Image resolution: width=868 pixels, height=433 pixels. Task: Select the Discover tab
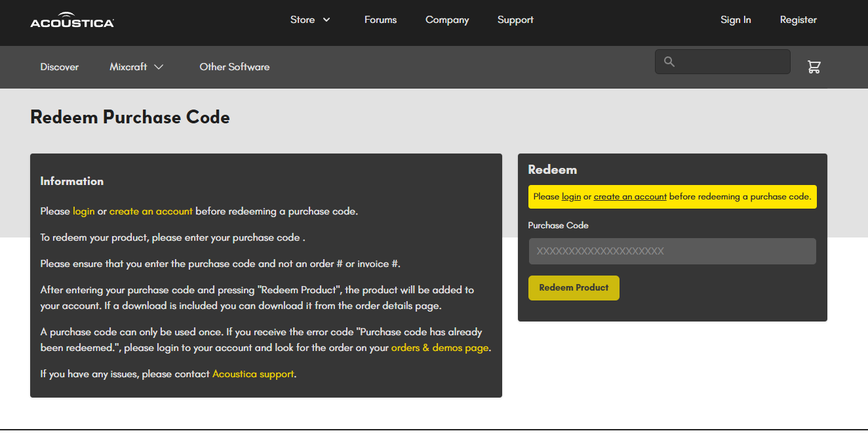coord(59,67)
